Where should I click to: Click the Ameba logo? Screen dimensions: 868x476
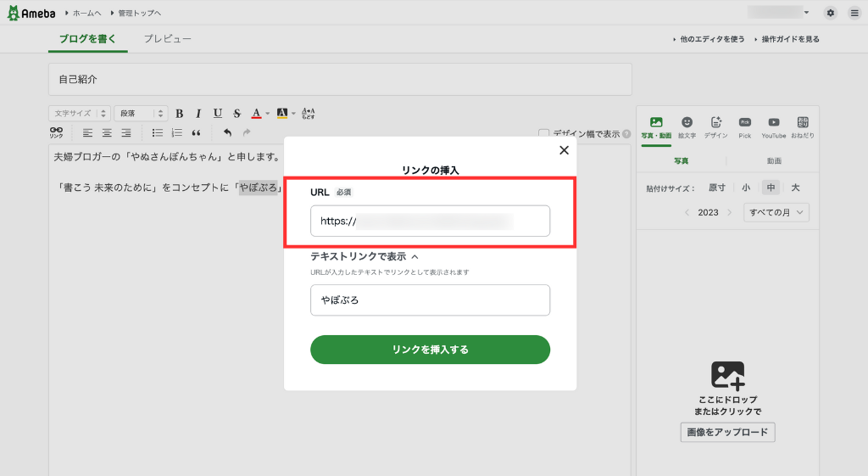point(31,13)
